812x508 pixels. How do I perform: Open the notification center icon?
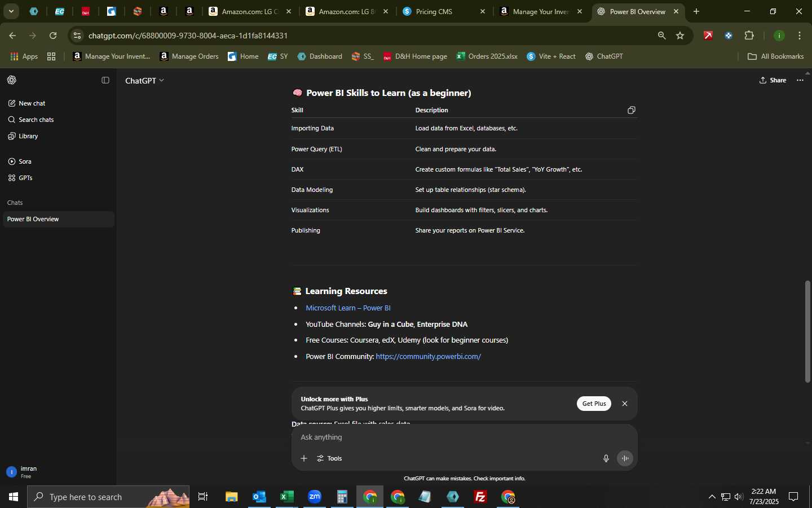coord(793,497)
